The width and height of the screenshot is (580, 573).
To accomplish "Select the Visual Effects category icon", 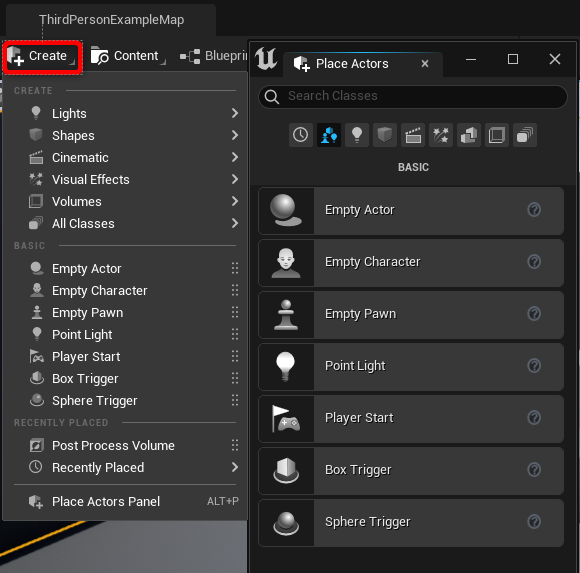I will point(441,135).
